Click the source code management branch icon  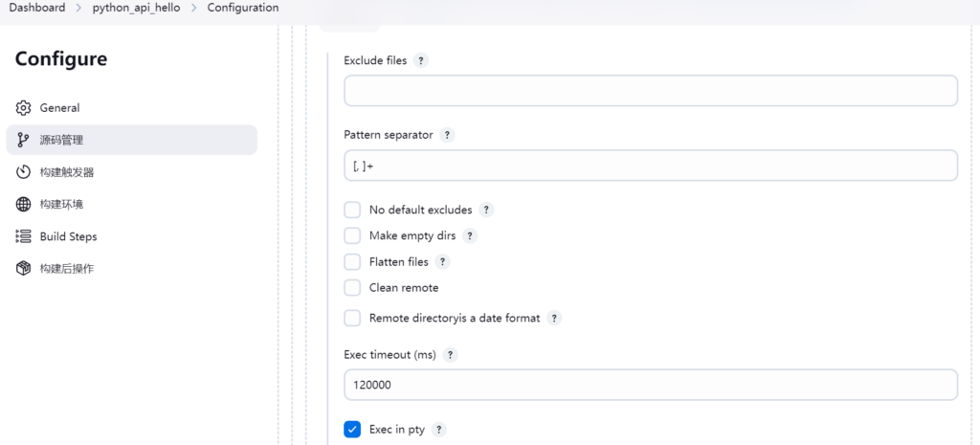pyautogui.click(x=24, y=140)
